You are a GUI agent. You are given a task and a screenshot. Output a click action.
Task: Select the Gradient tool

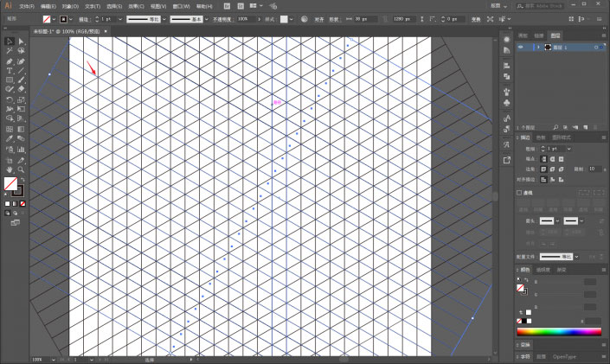click(x=21, y=129)
